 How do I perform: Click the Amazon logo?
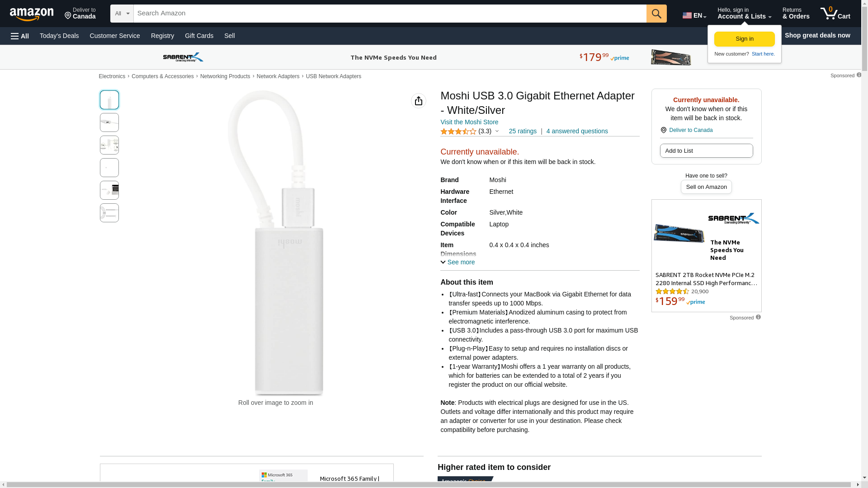[x=32, y=14]
